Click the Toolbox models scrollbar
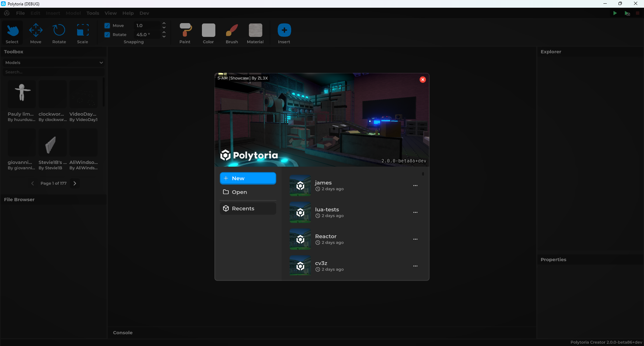This screenshot has height=346, width=644. (x=104, y=92)
